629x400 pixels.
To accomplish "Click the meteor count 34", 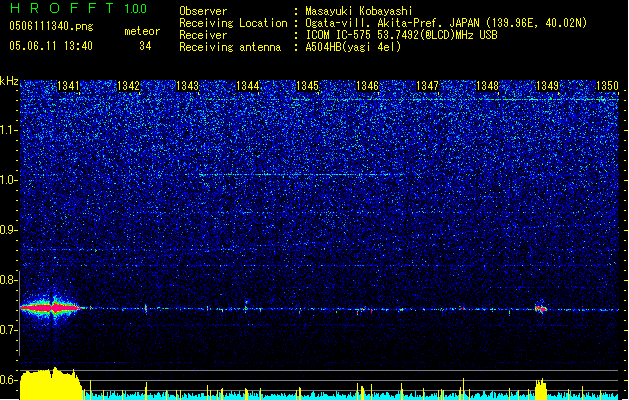I will pyautogui.click(x=145, y=46).
